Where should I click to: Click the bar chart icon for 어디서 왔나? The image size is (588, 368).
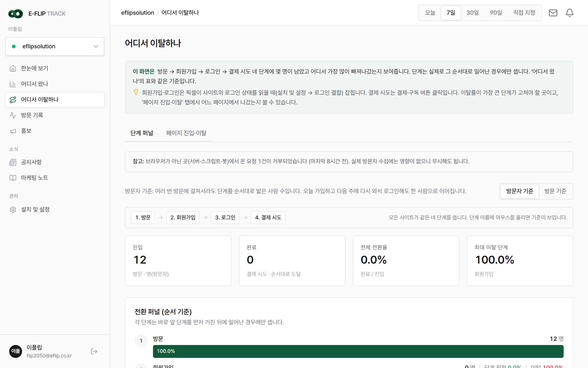pyautogui.click(x=13, y=84)
